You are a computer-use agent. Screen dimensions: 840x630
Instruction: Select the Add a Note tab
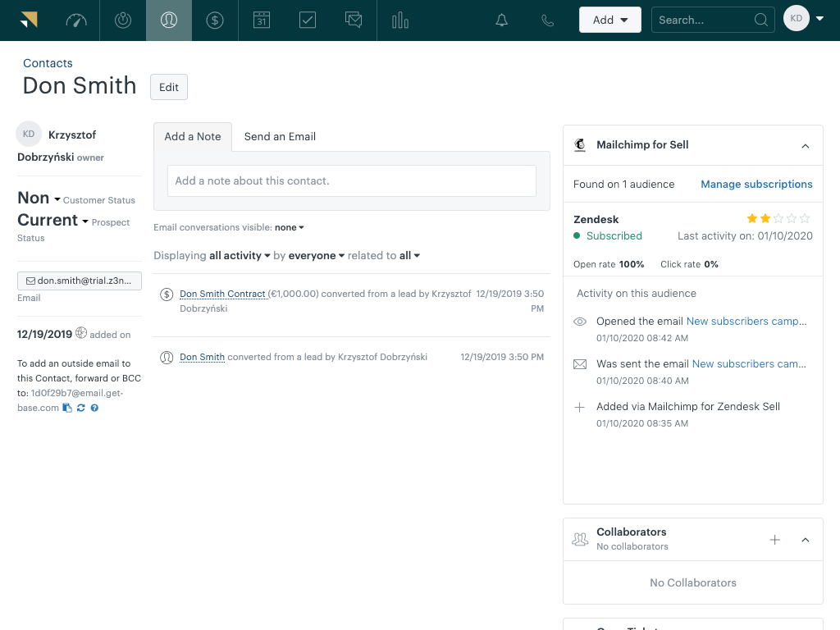coord(193,136)
